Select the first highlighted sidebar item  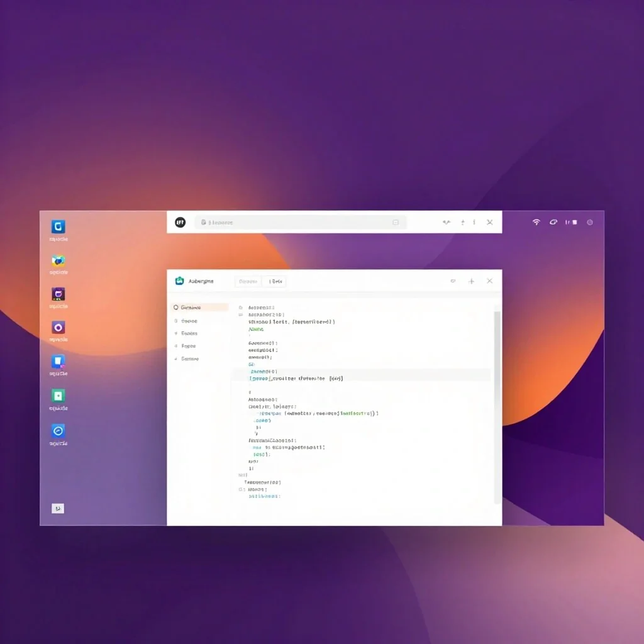[x=199, y=308]
